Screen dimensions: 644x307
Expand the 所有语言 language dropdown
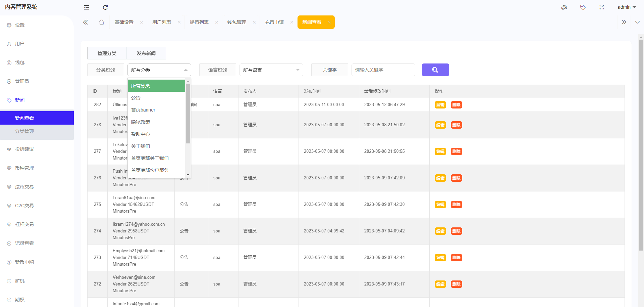pyautogui.click(x=271, y=70)
